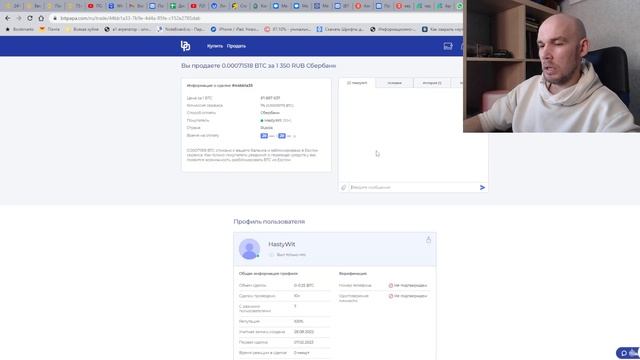This screenshot has height=360, width=640.
Task: Click the address bar with the bitpapa.com URL
Action: pos(257,18)
